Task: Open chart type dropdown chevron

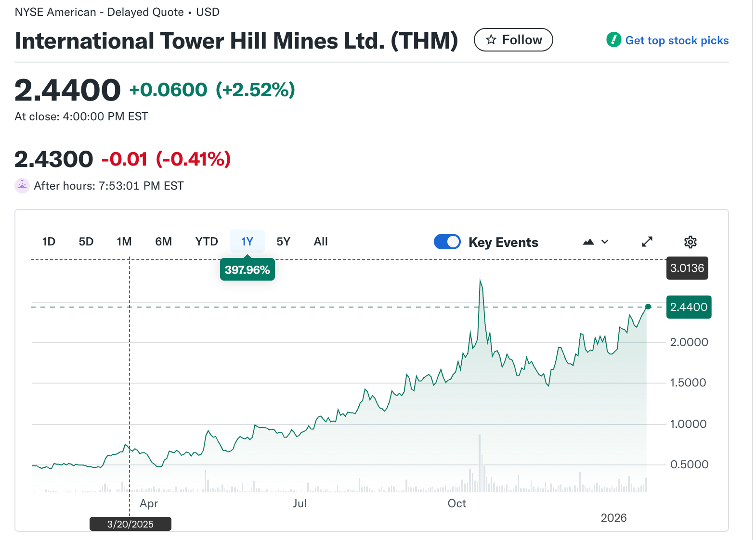Action: pyautogui.click(x=605, y=242)
